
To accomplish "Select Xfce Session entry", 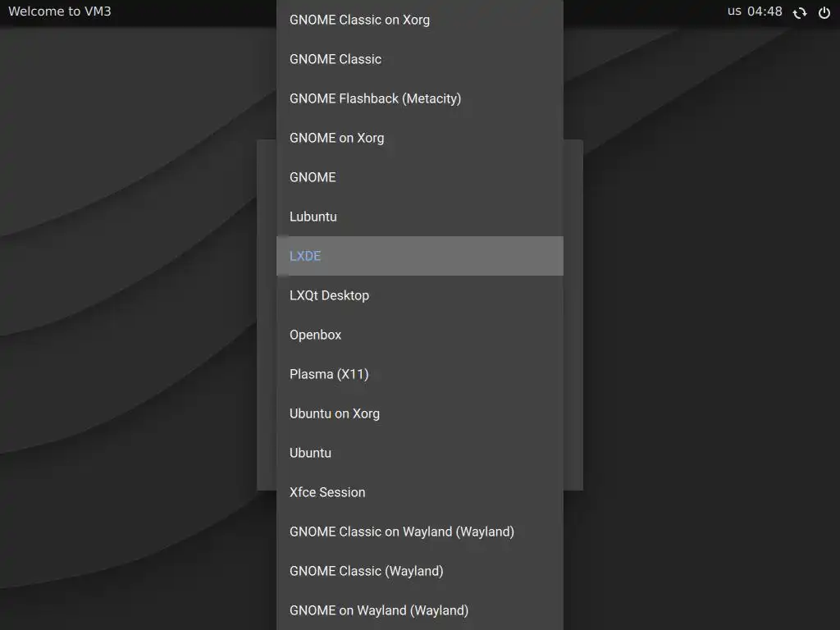I will (419, 492).
